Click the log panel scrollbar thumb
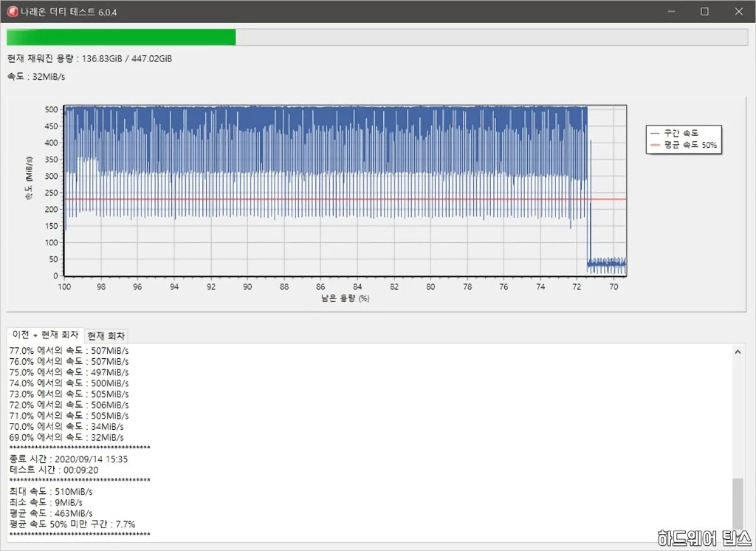 (x=738, y=504)
